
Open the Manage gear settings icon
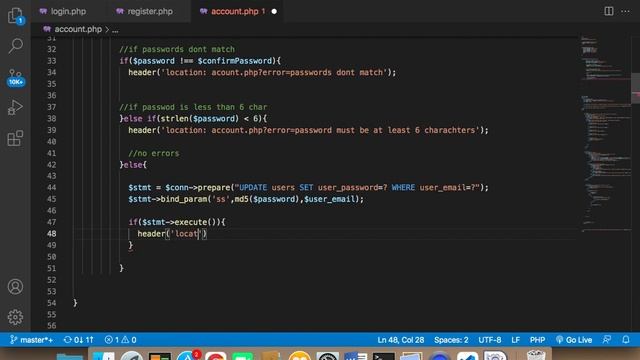[x=16, y=317]
